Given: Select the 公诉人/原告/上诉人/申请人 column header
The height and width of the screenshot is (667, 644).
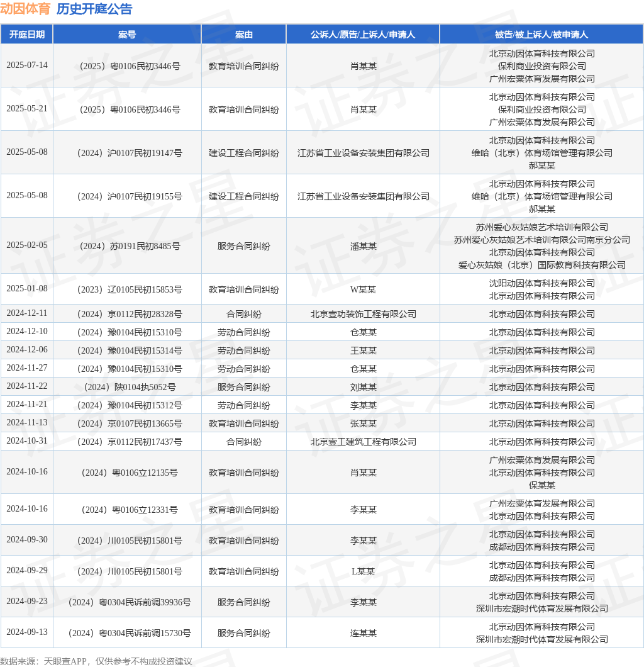Looking at the screenshot, I should 363,35.
